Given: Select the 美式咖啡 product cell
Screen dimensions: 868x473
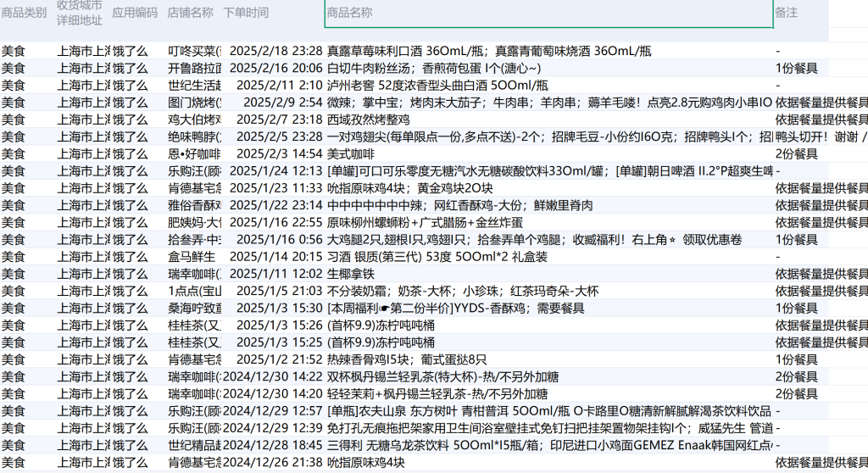Looking at the screenshot, I should coord(548,154).
